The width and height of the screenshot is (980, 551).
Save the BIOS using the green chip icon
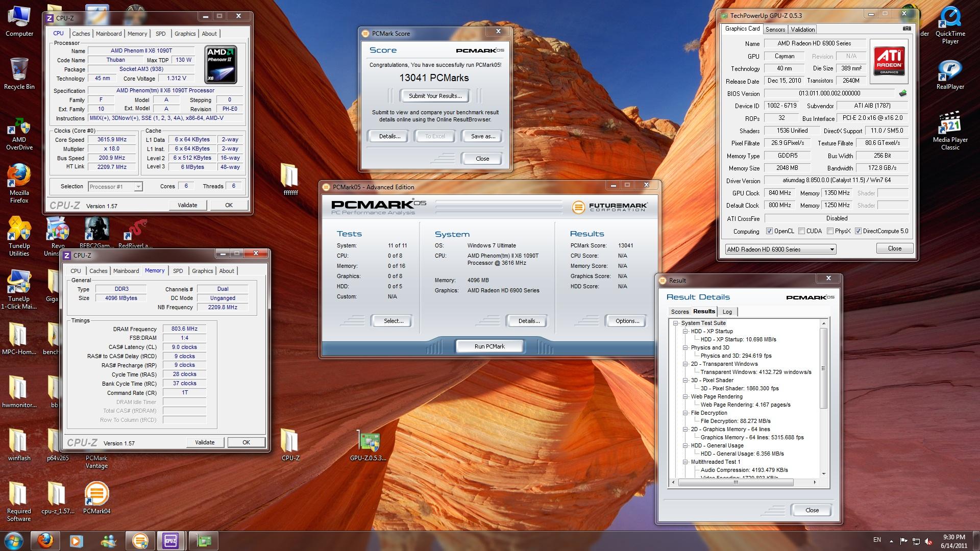point(902,93)
